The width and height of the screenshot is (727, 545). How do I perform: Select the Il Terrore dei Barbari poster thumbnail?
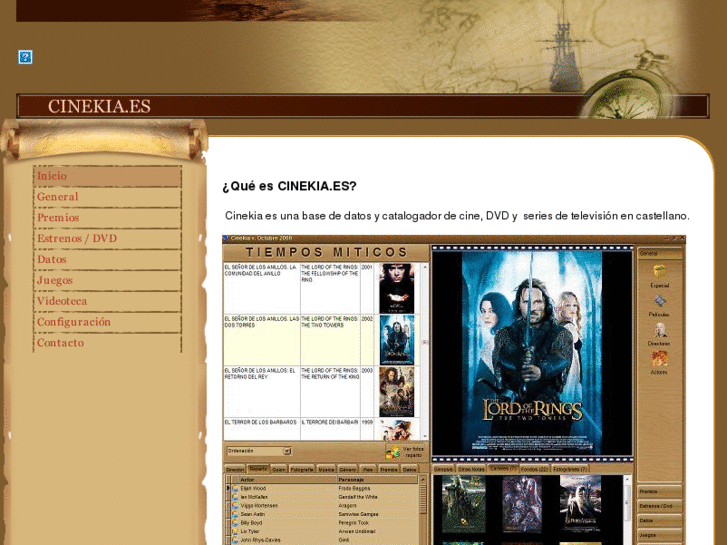[397, 430]
